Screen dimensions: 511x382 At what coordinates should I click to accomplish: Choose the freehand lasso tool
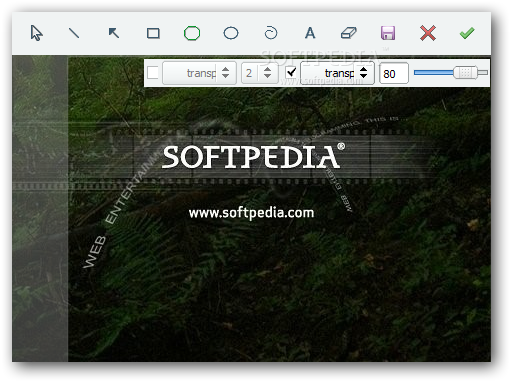pos(271,33)
